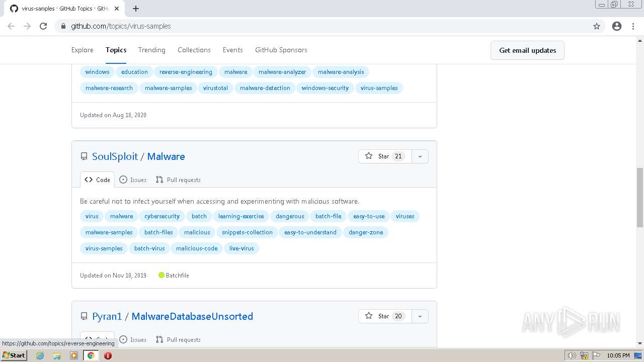
Task: Click the address bar URL field
Action: coord(322,26)
